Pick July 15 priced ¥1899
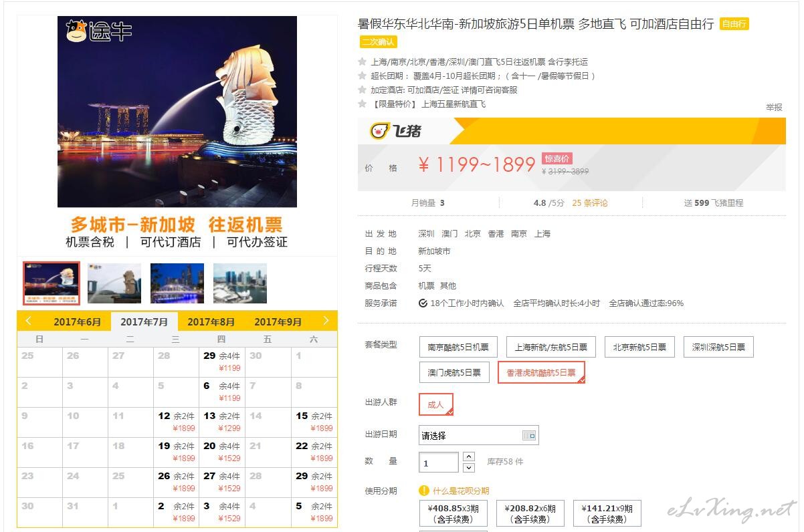The width and height of the screenshot is (804, 532). [314, 422]
